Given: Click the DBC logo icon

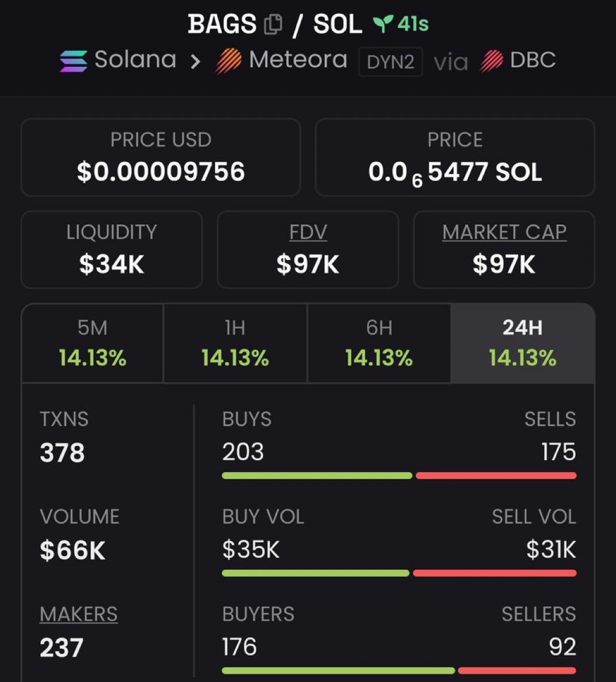Looking at the screenshot, I should (492, 60).
